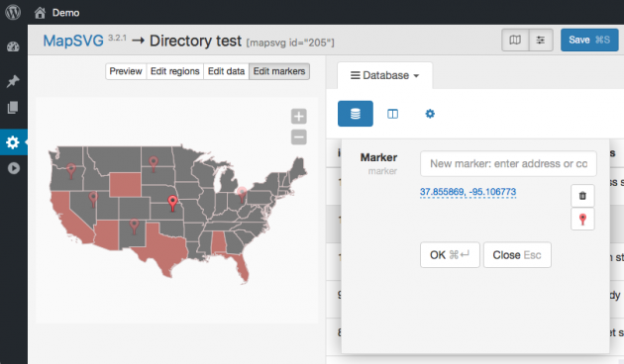The height and width of the screenshot is (364, 624).
Task: Click the collapse menu play icon in sidebar
Action: [x=14, y=168]
